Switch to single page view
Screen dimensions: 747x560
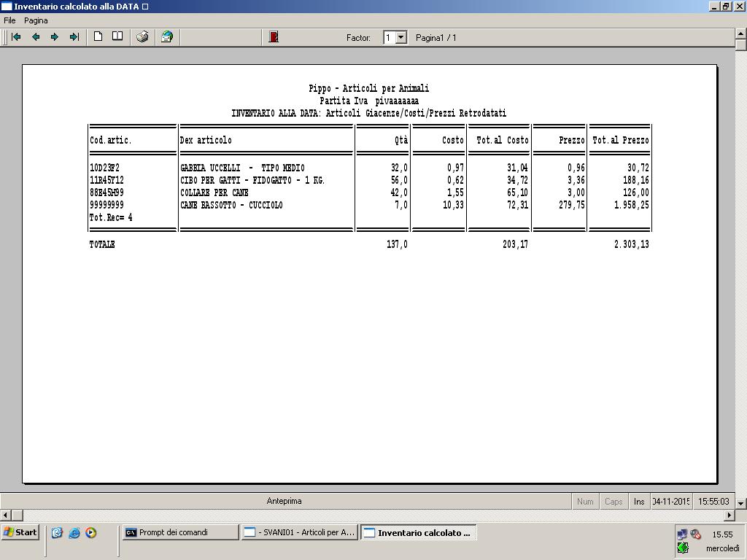coord(98,37)
